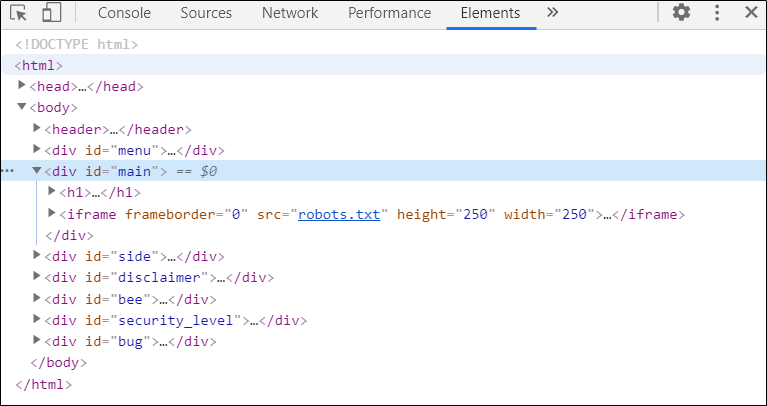
Task: Select the <header>…</header> row text
Action: pos(118,130)
